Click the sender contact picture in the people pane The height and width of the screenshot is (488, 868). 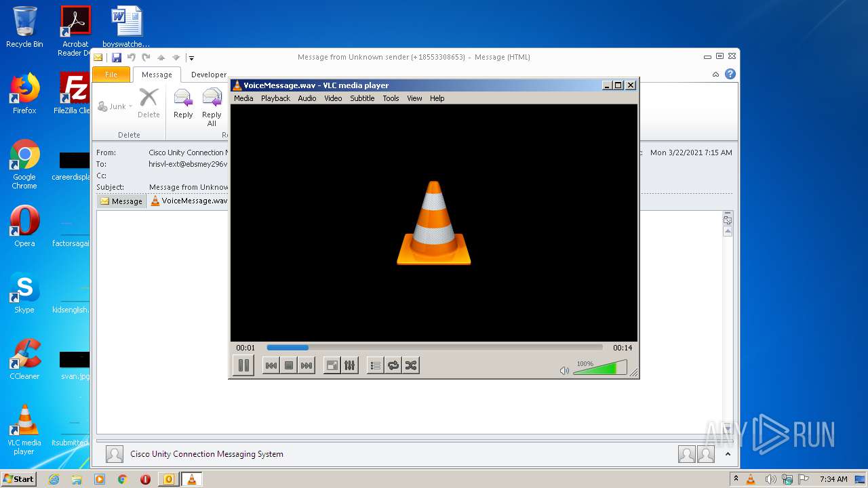(x=115, y=454)
